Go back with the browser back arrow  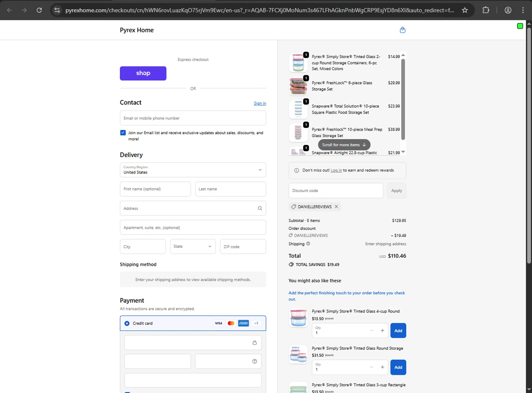click(x=10, y=10)
